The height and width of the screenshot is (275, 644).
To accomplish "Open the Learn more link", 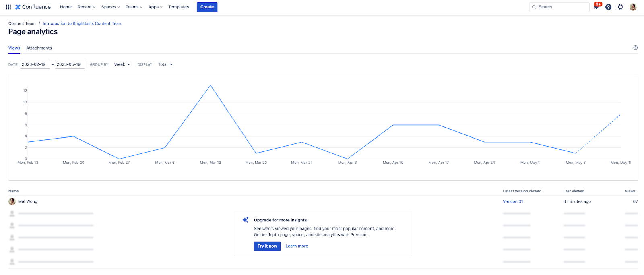I will click(x=297, y=246).
